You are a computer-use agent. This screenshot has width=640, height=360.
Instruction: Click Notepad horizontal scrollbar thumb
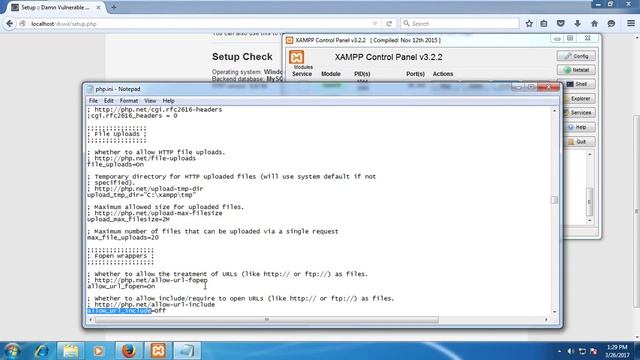(267, 320)
